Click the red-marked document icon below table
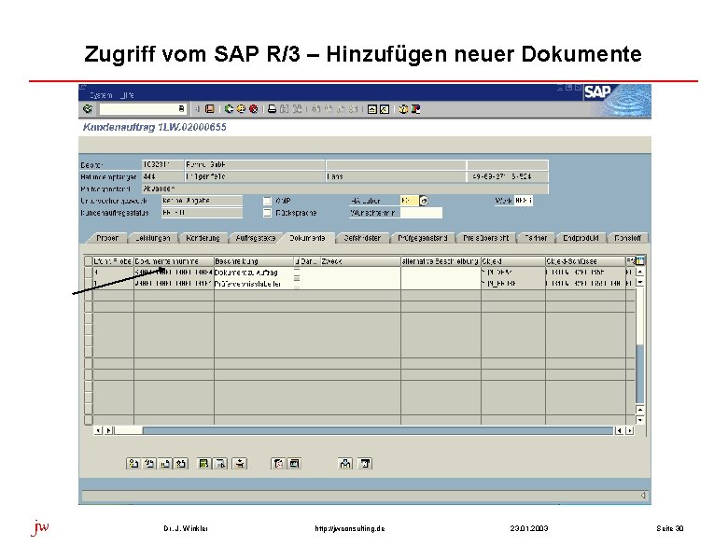This screenshot has height=560, width=728. click(278, 464)
